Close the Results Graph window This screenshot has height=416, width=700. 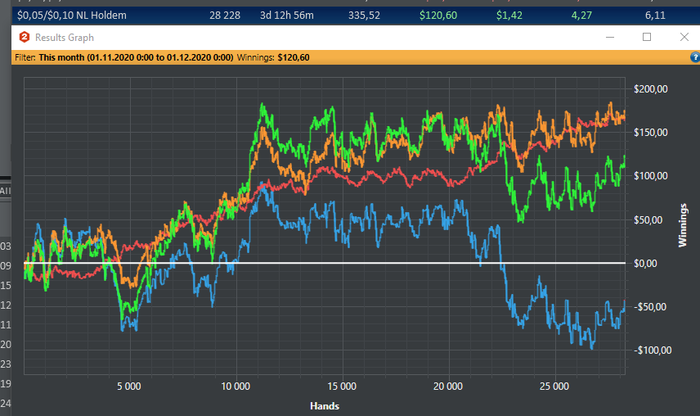(684, 37)
